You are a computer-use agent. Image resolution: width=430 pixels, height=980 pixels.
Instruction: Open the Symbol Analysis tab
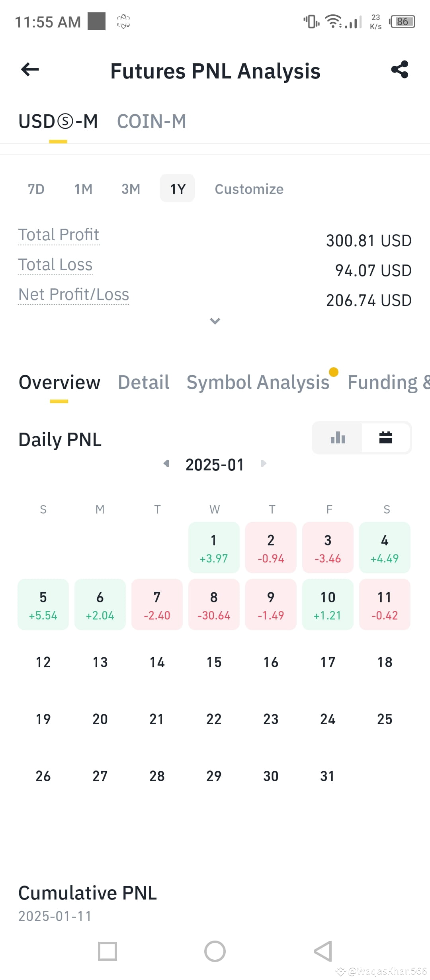point(258,382)
